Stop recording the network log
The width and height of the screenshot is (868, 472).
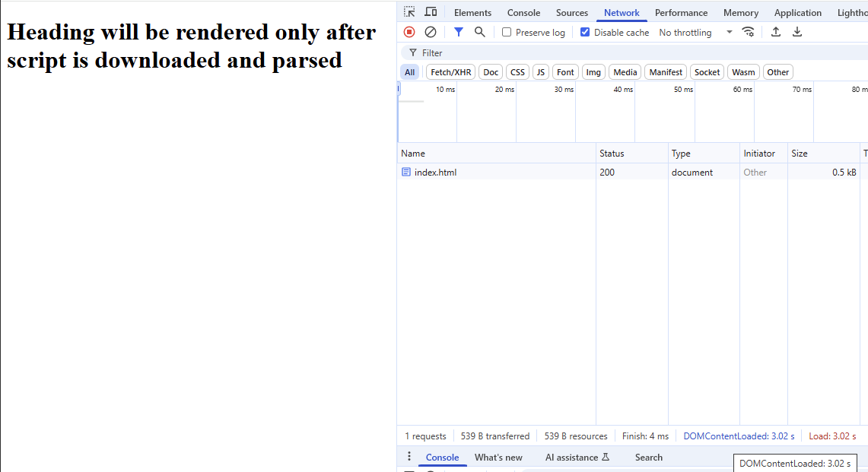[x=409, y=32]
